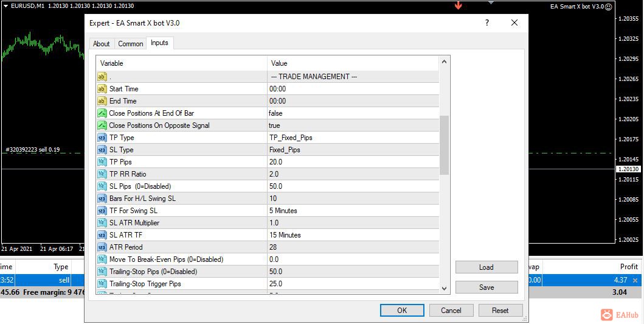Select the Inputs tab
The width and height of the screenshot is (644, 324).
point(159,43)
